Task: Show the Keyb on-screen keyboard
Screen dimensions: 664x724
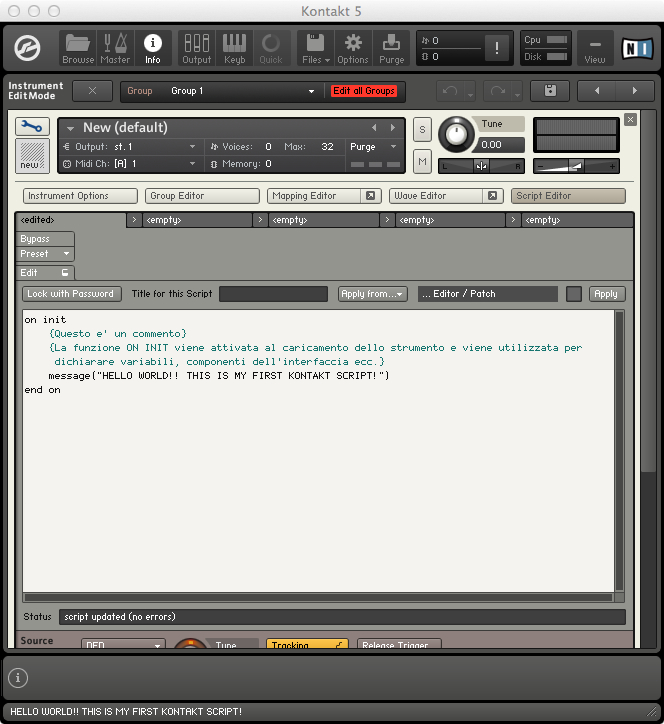Action: point(234,48)
